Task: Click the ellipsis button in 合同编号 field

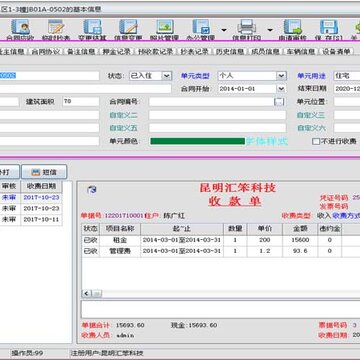Action: click(279, 102)
